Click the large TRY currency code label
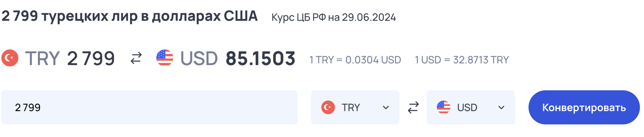Screen dimensions: 644x137 42,59
